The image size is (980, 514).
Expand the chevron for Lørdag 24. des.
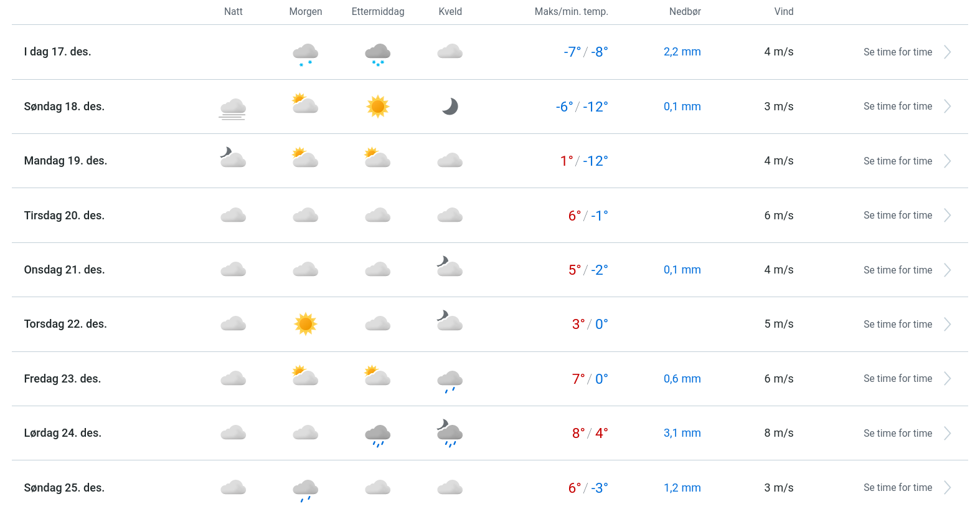point(947,434)
